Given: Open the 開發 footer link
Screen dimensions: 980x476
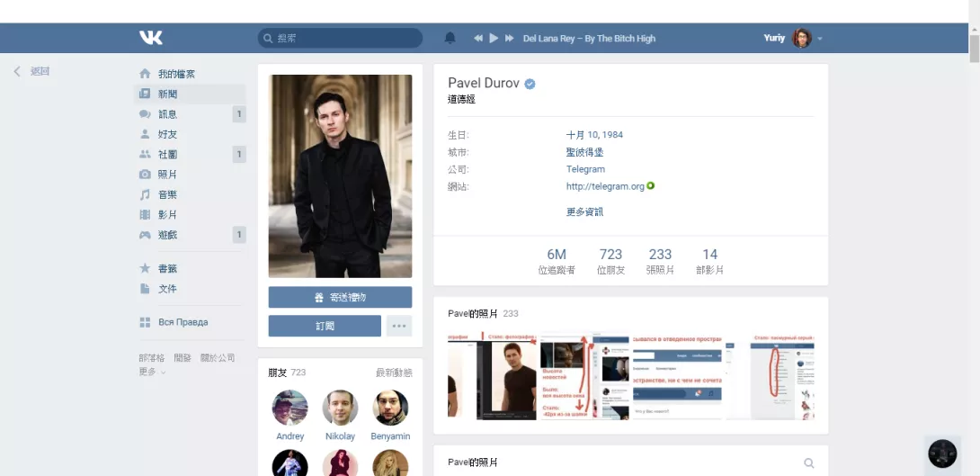Looking at the screenshot, I should pos(183,358).
